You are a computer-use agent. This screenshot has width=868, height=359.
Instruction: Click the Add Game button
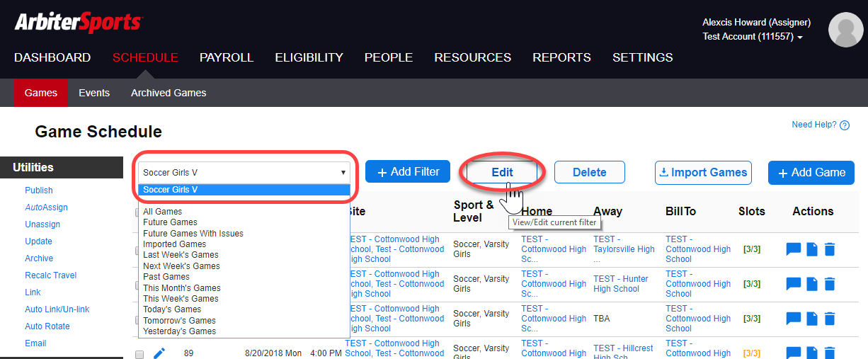pos(811,172)
